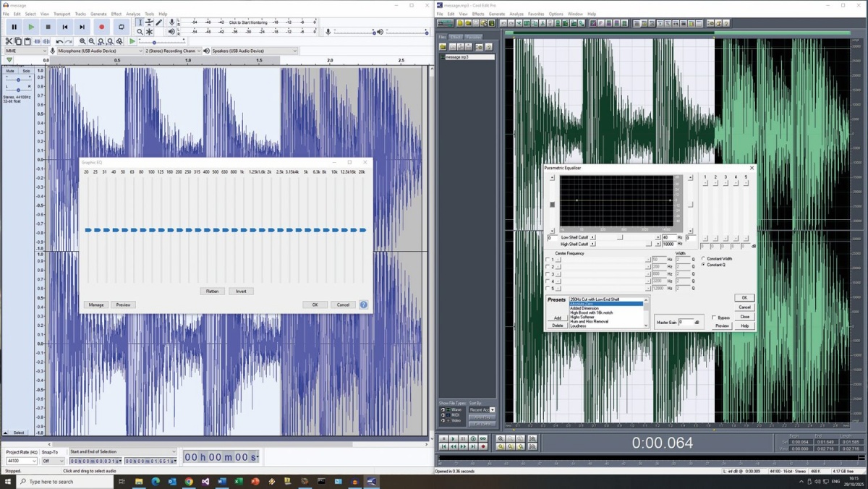Click Manage in the Graphic EQ dialog
The width and height of the screenshot is (868, 489).
96,305
